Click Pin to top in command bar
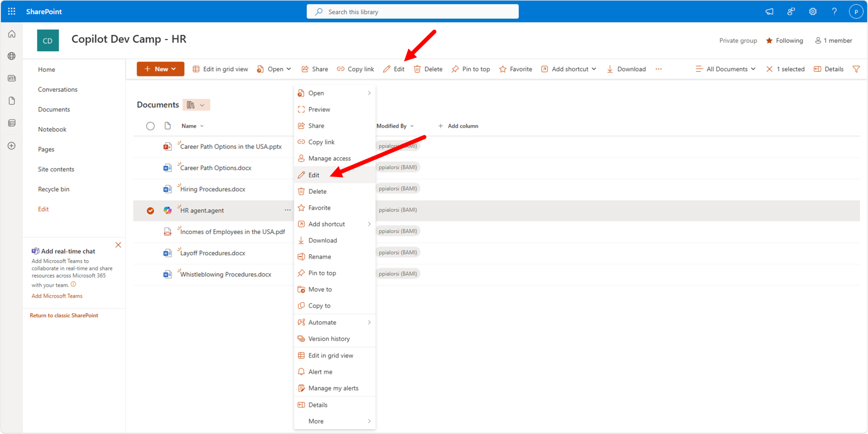The height and width of the screenshot is (434, 868). (471, 69)
